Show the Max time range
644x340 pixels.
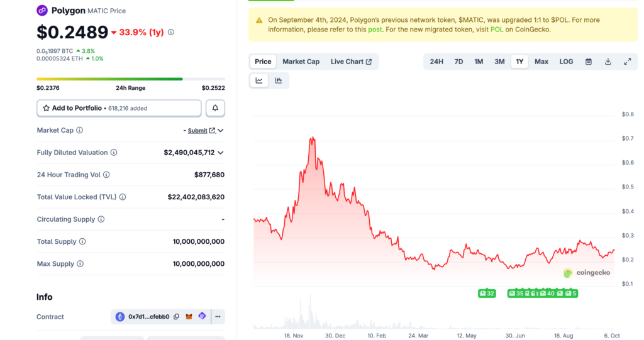[x=541, y=62]
